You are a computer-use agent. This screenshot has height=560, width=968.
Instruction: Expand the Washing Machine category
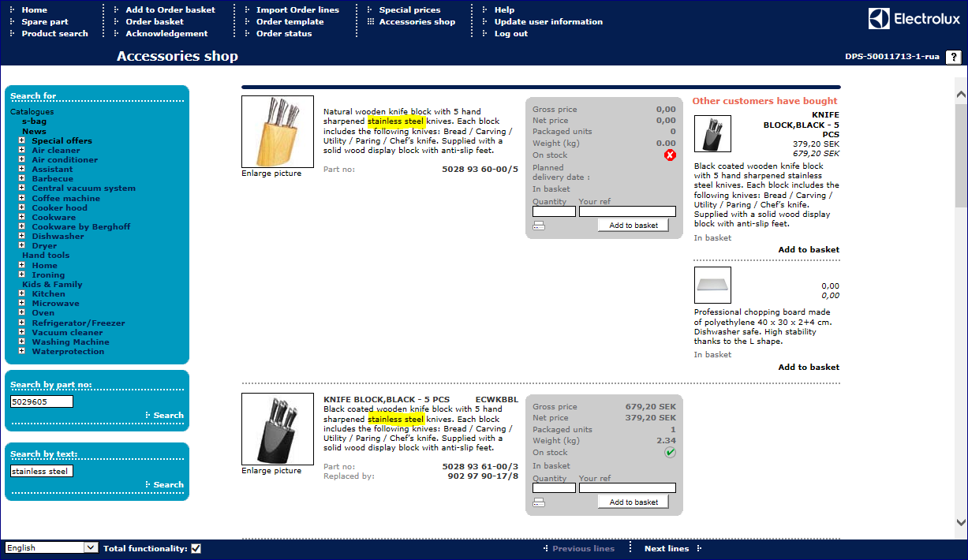(22, 342)
